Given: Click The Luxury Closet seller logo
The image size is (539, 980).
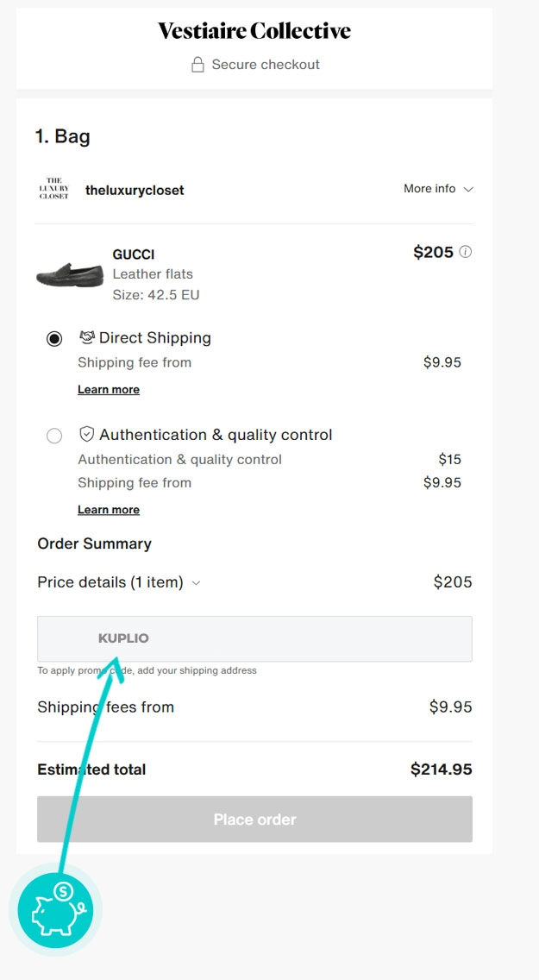Looking at the screenshot, I should tap(53, 189).
